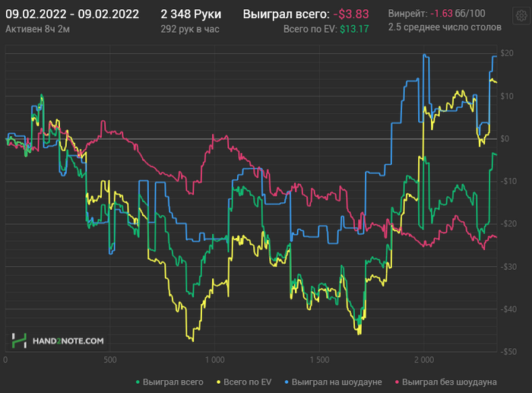Click the Выиграл без шоудауна legend label
This screenshot has width=532, height=393.
(449, 382)
